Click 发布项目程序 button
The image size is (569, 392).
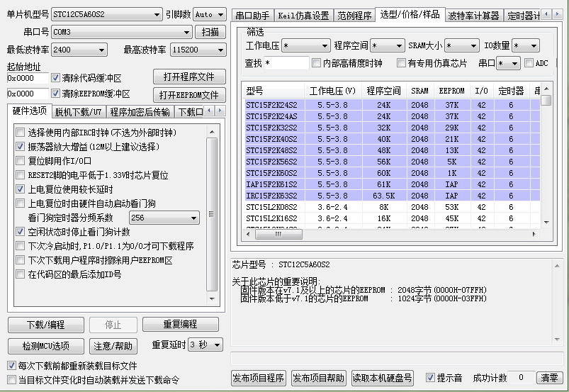259,379
